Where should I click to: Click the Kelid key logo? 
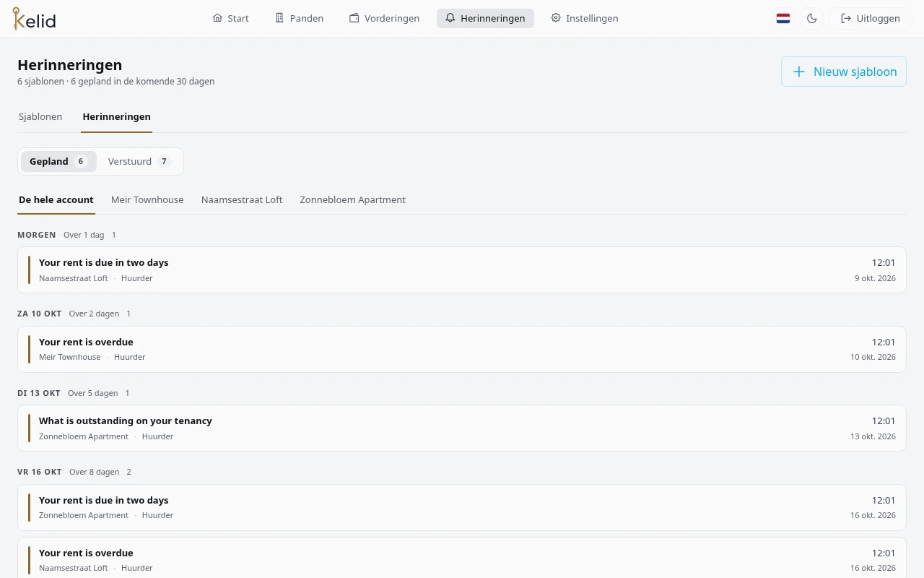[34, 19]
